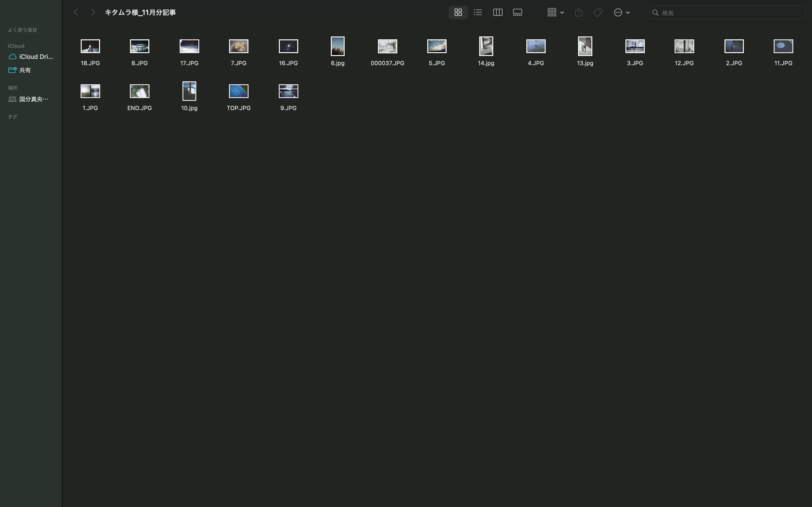Image resolution: width=812 pixels, height=507 pixels.
Task: Select the TOP.JPG thumbnail
Action: pos(239,91)
